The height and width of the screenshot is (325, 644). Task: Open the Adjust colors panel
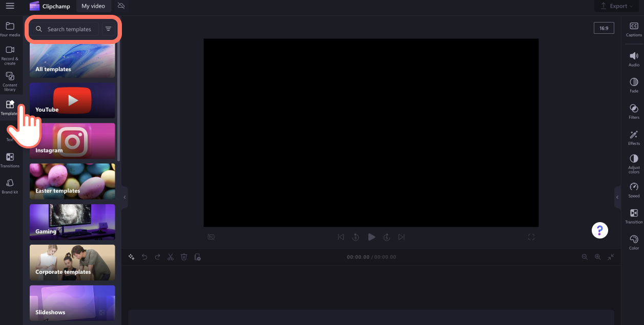634,164
